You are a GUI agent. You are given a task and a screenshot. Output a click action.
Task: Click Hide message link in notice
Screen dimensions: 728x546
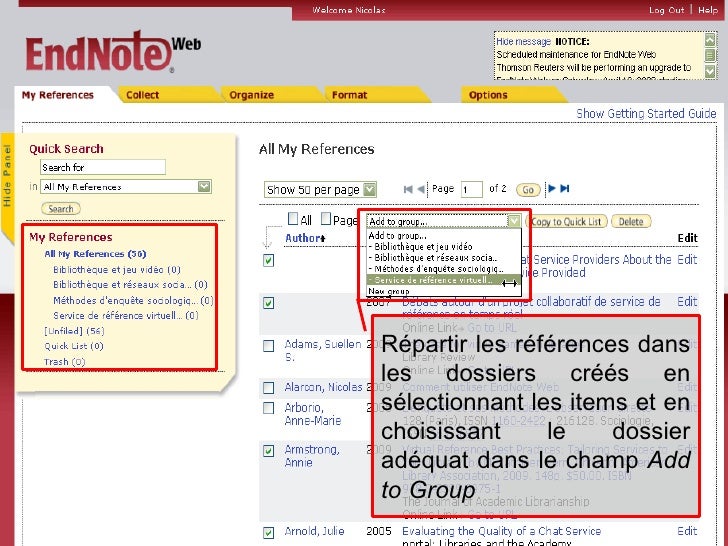(523, 41)
